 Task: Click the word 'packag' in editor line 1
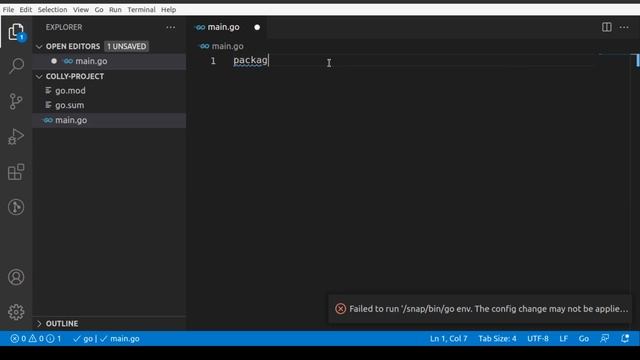pos(250,60)
